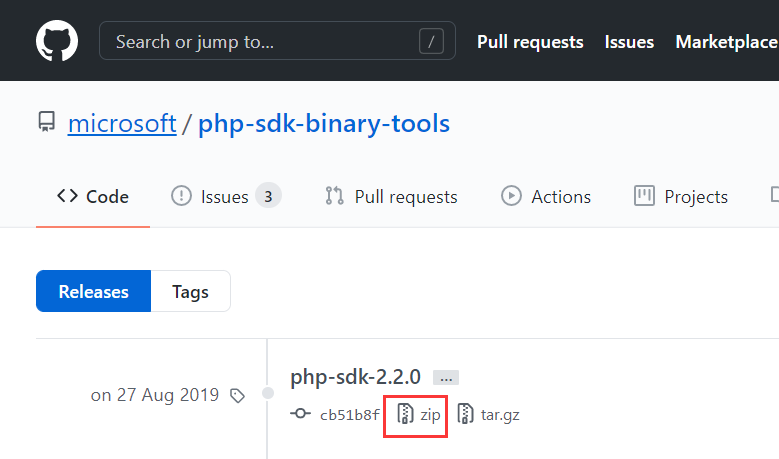Focus the Search or jump to field
The width and height of the screenshot is (779, 459).
[277, 41]
